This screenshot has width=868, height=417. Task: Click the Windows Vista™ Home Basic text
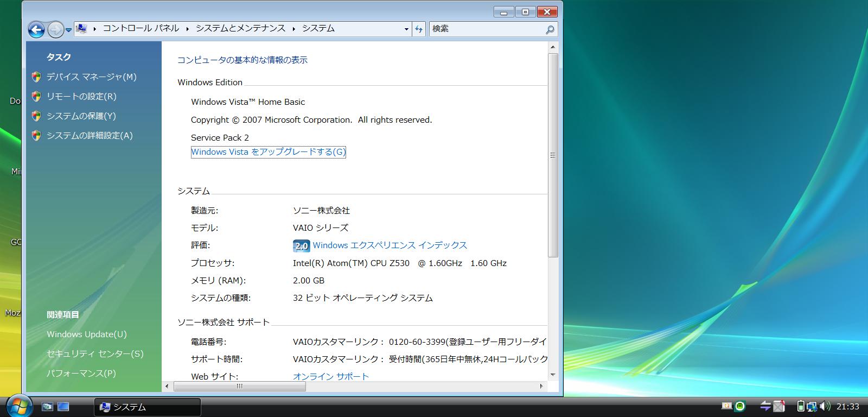click(248, 102)
